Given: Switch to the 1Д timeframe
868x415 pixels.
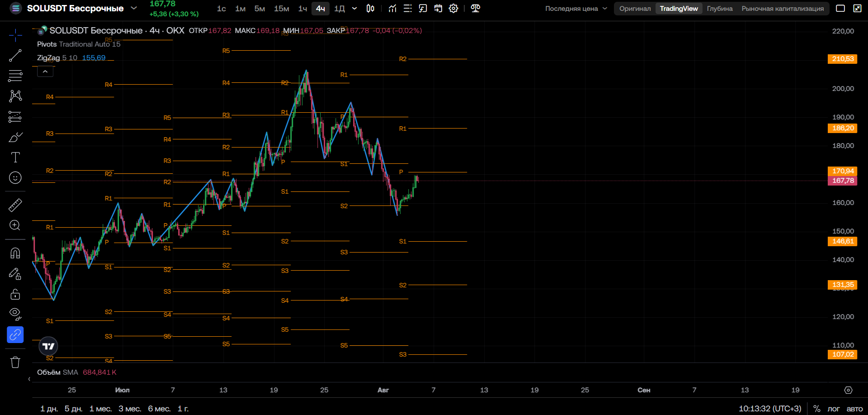Looking at the screenshot, I should (340, 9).
